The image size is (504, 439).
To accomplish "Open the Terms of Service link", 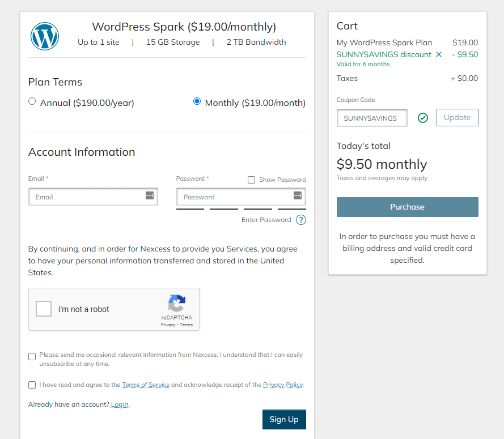I will click(146, 385).
